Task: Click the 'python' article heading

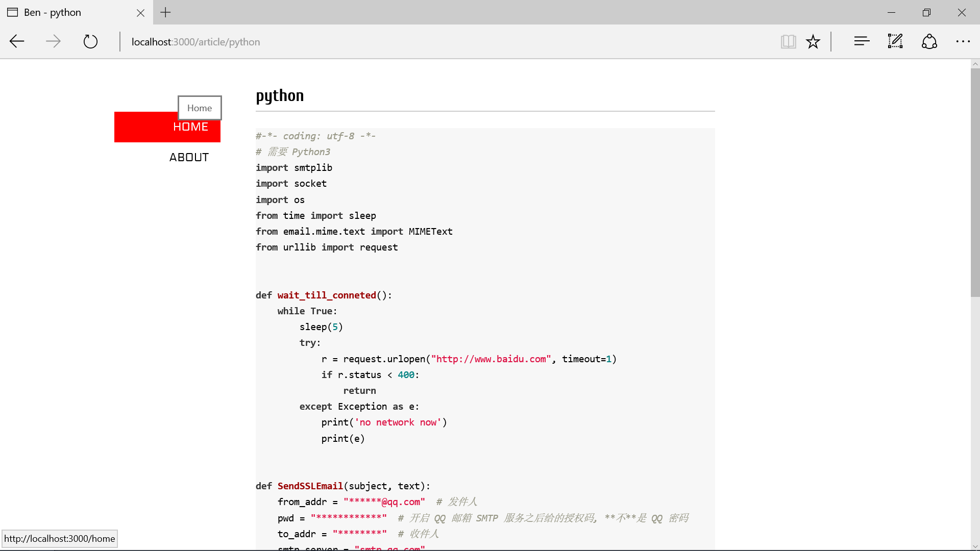Action: 280,96
